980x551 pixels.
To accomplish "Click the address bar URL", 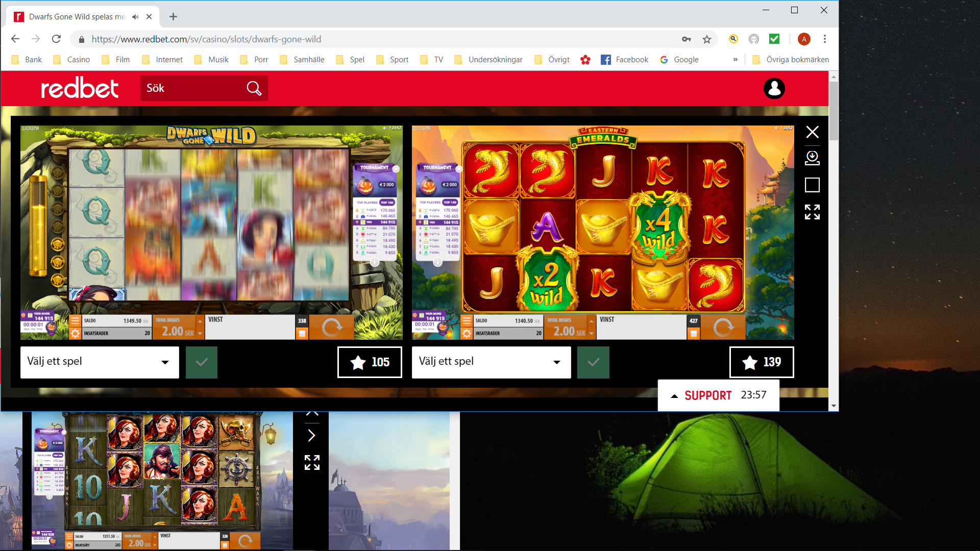I will coord(206,39).
